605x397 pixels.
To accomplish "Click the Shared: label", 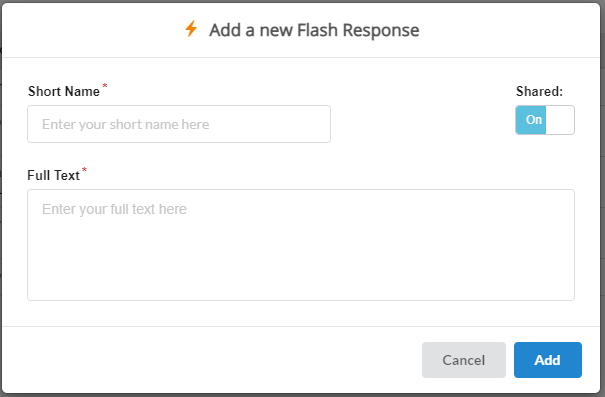I will coord(539,91).
